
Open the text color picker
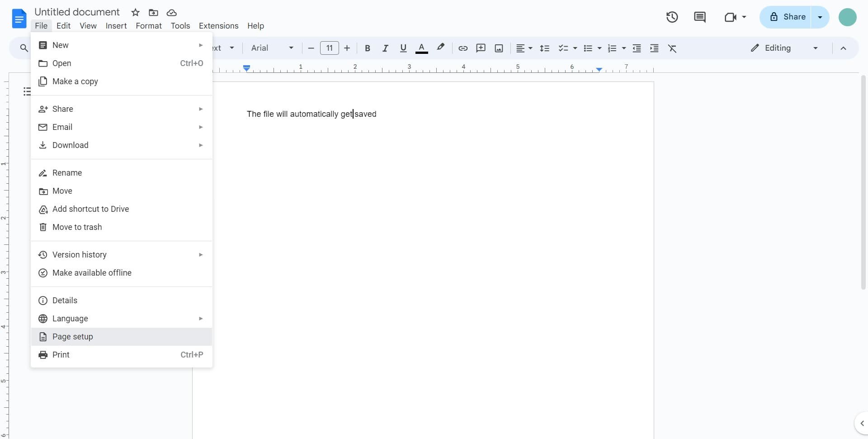(422, 48)
